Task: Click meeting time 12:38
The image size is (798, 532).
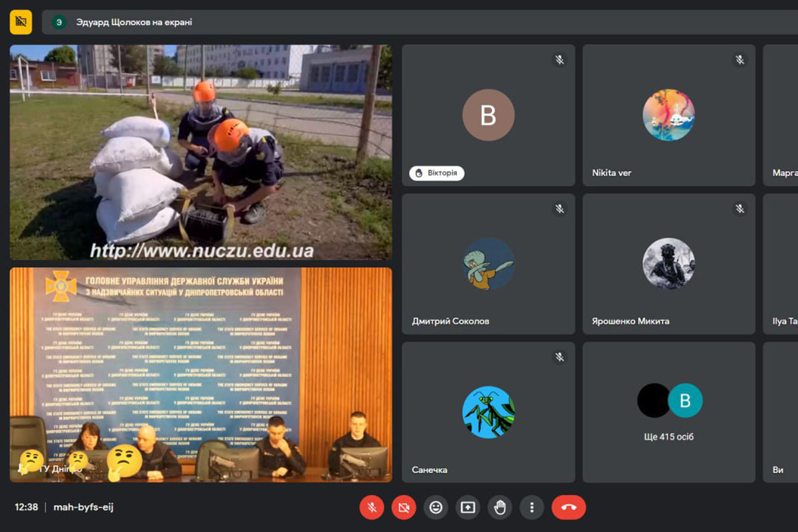Action: (27, 507)
